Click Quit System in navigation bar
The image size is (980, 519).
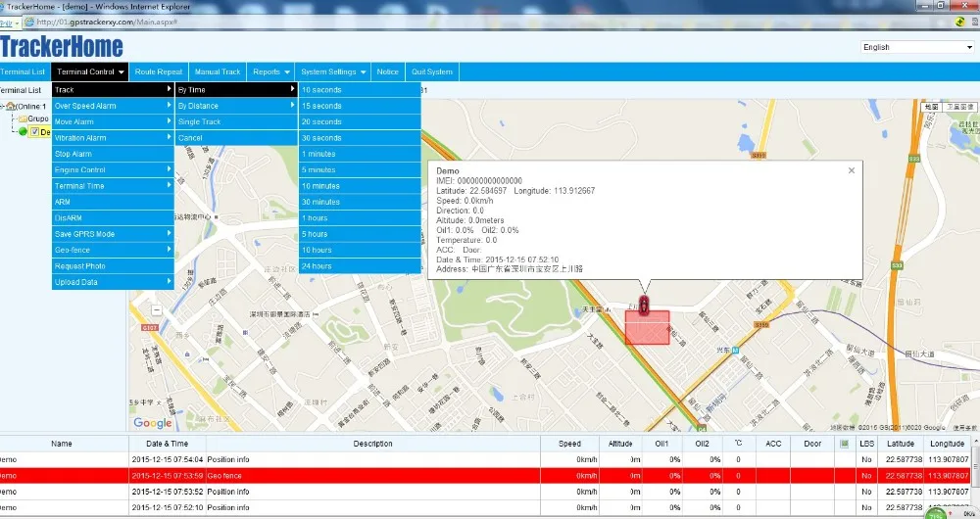pyautogui.click(x=431, y=71)
